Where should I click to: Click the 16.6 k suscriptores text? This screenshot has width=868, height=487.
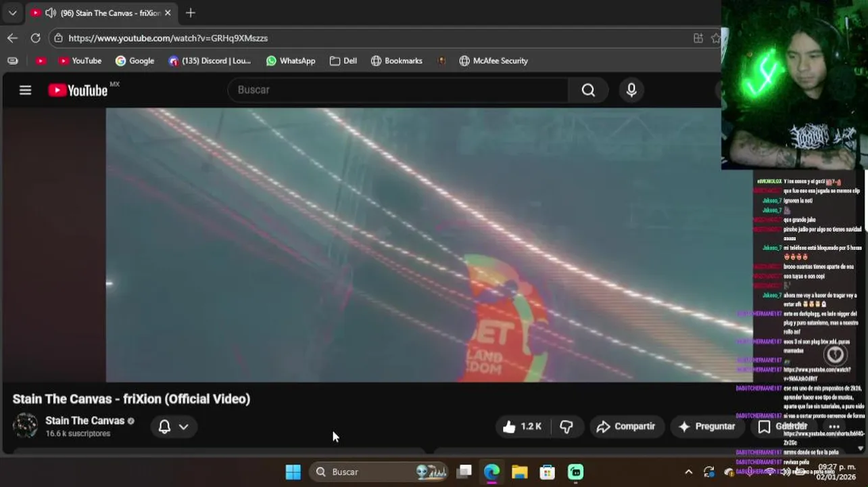(78, 434)
